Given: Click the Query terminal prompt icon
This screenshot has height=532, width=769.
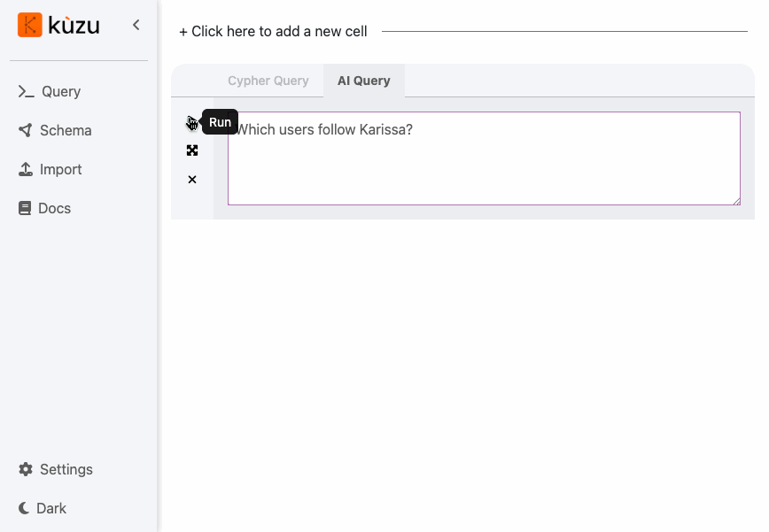Looking at the screenshot, I should point(26,91).
